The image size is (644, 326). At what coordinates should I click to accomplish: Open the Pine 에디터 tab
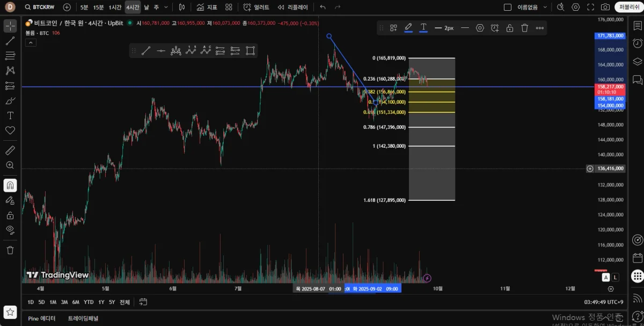[x=42, y=318]
